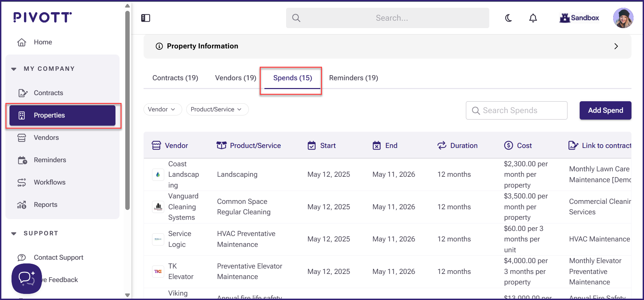Click the Home house icon
Screen dimensions: 644x300
22,42
